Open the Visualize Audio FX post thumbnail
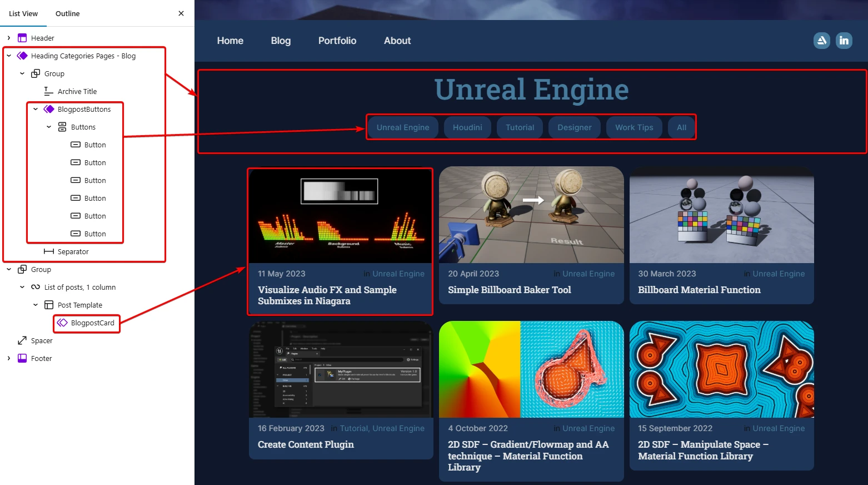868x485 pixels. [x=341, y=216]
